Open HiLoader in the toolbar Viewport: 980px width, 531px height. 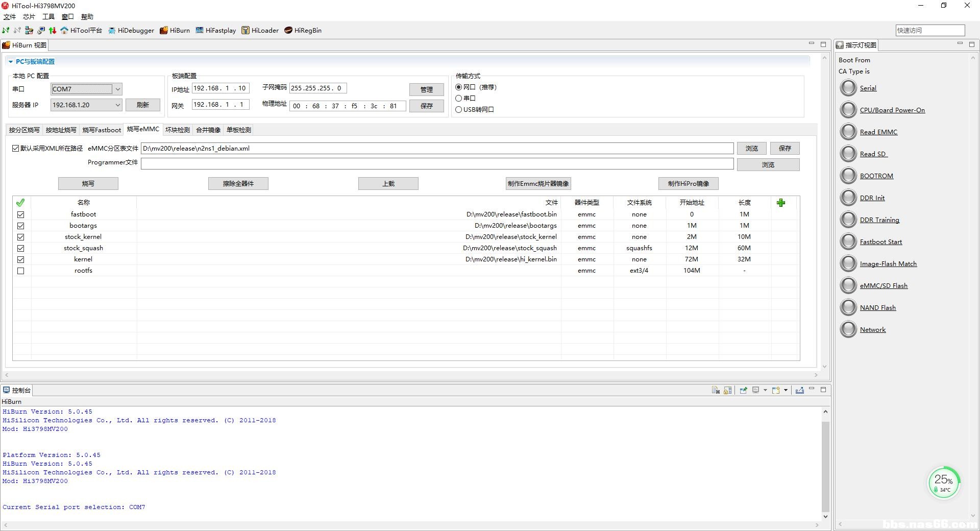coord(260,31)
